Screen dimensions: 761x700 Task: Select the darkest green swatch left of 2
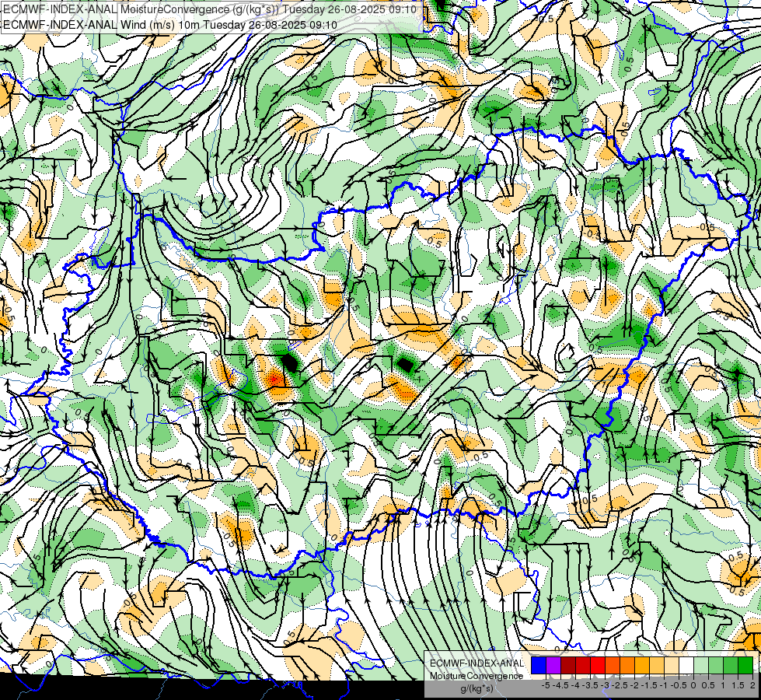(x=745, y=665)
